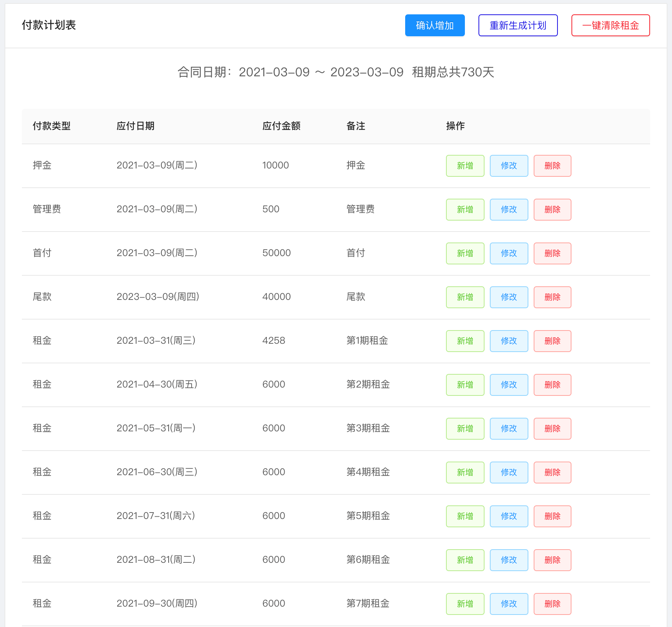Click 新增 in the 押金 row
This screenshot has width=672, height=627.
pos(465,166)
